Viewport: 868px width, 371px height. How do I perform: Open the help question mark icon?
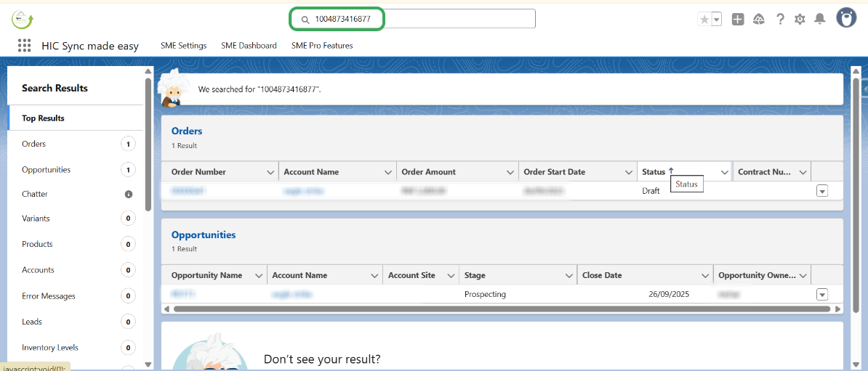point(780,20)
